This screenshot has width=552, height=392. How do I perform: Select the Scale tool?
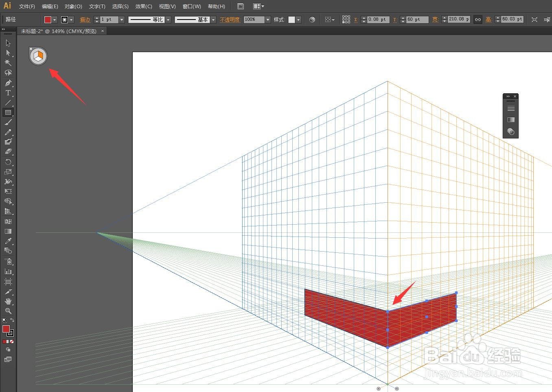click(8, 172)
